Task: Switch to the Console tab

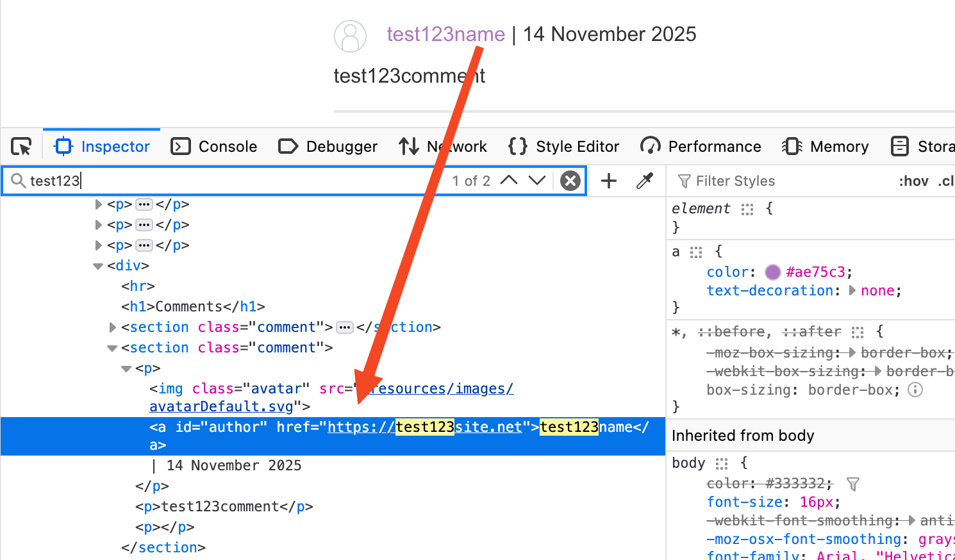Action: point(215,147)
